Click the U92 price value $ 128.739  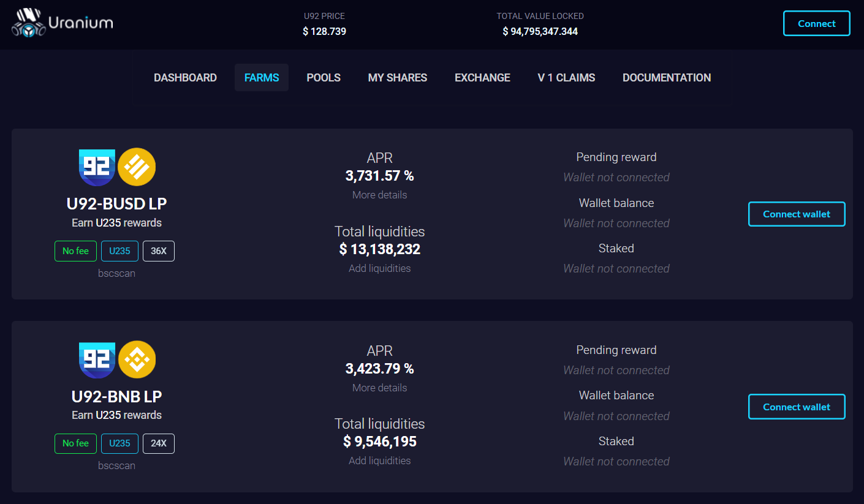coord(325,31)
